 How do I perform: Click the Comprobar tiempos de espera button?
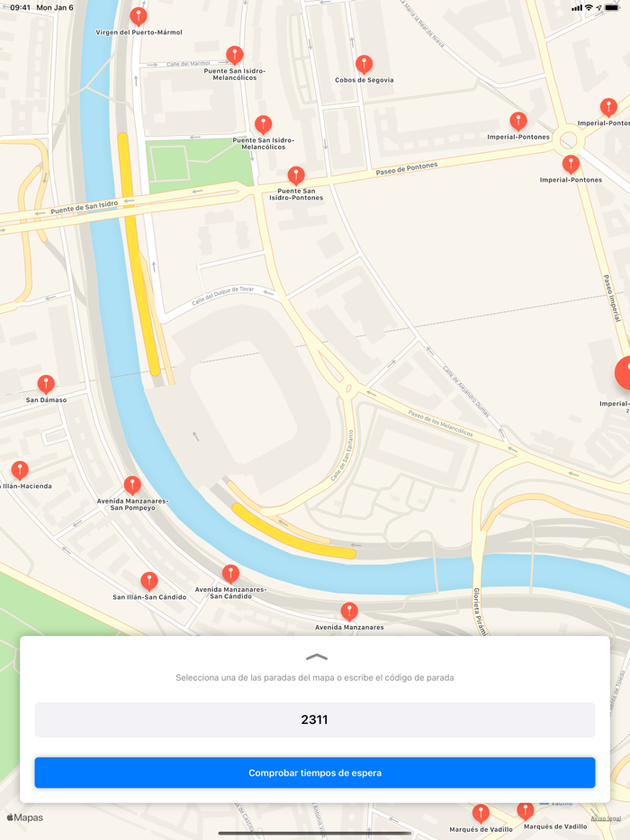point(315,773)
